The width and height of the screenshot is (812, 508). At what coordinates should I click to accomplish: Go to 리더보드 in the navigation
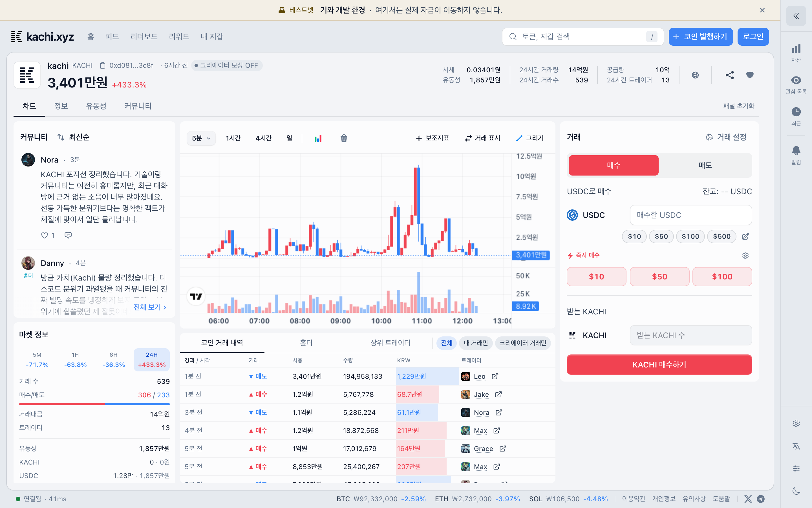[144, 37]
